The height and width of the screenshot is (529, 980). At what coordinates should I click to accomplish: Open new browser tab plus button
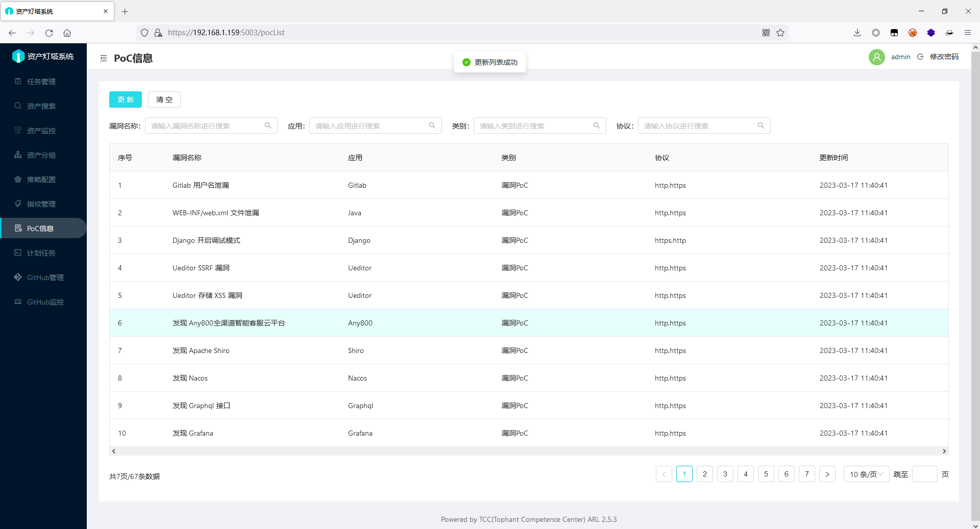[125, 11]
